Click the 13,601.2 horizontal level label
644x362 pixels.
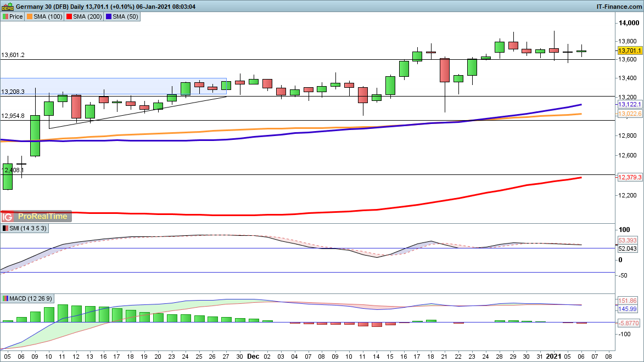13,55
